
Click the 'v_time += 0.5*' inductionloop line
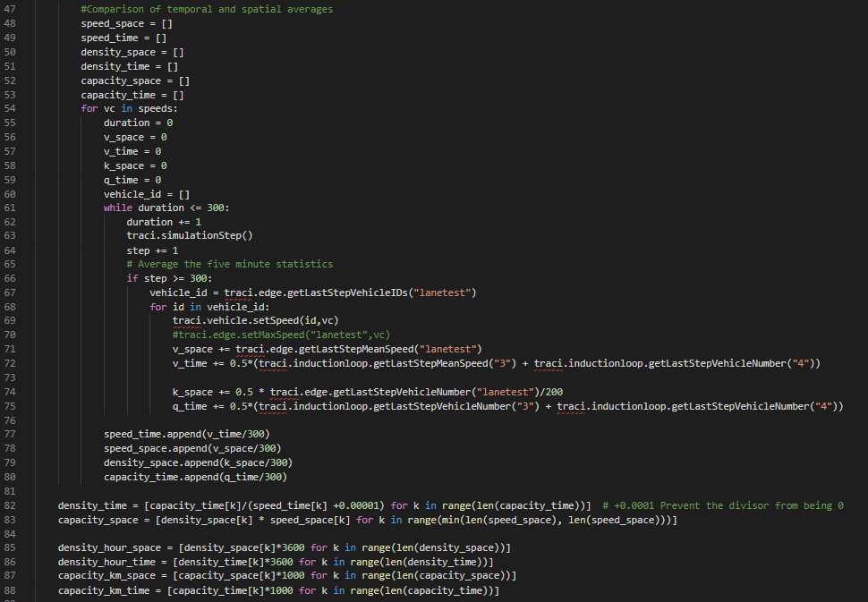[x=497, y=363]
